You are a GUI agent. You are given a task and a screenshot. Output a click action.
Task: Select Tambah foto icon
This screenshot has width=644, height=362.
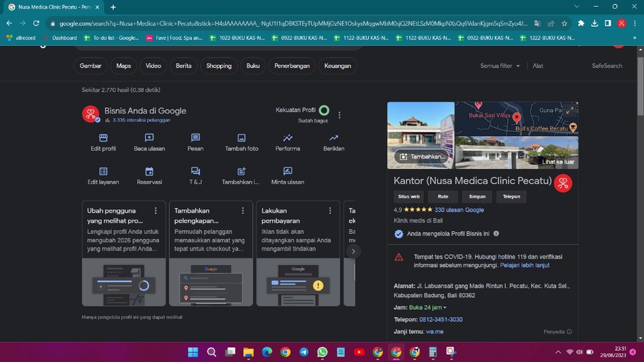coord(241,142)
